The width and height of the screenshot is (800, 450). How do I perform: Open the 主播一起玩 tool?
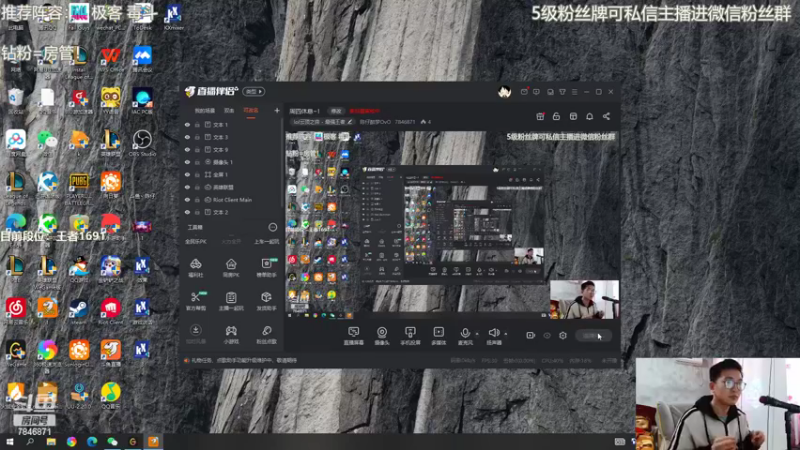click(x=231, y=301)
